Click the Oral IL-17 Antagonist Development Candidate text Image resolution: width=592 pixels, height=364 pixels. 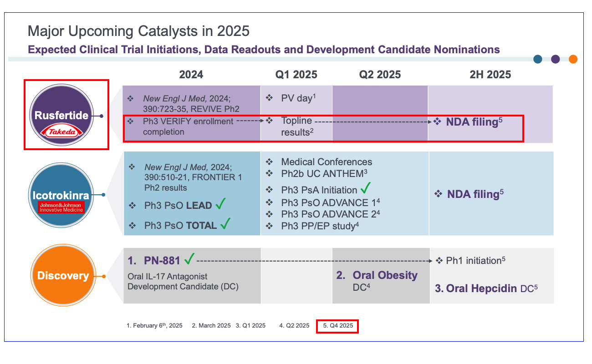tap(183, 281)
